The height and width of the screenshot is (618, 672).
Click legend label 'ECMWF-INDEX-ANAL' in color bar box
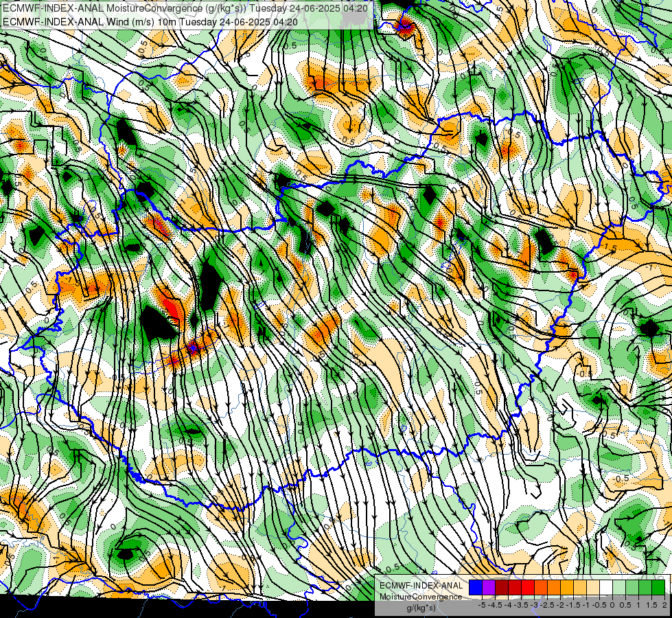pyautogui.click(x=421, y=586)
